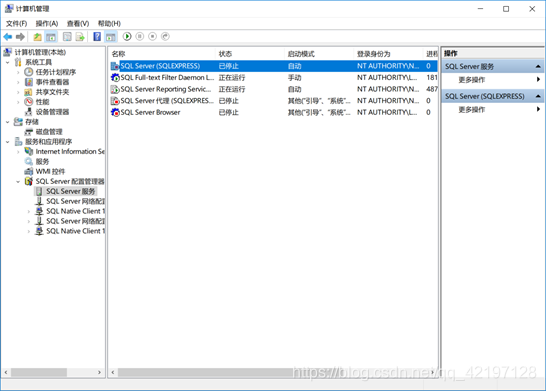Click 正在运行 status of Full-text Filter Daemon
The image size is (546, 391).
click(232, 77)
